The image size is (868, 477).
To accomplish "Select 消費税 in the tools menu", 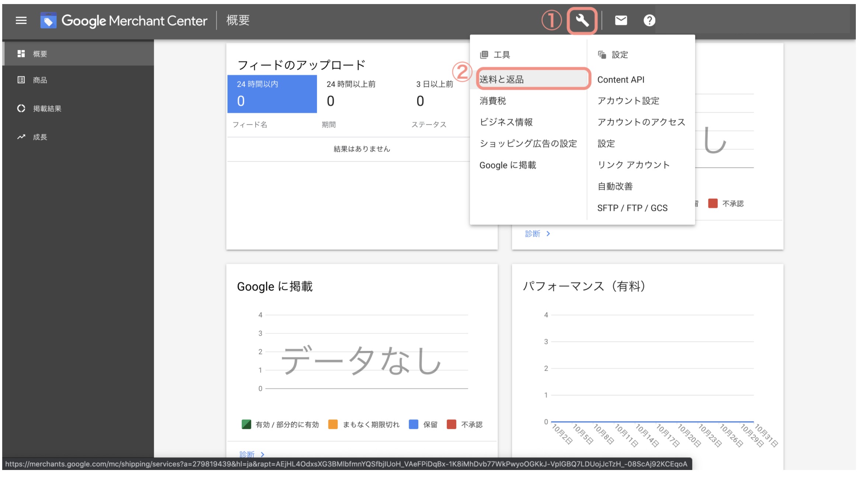I will 493,100.
